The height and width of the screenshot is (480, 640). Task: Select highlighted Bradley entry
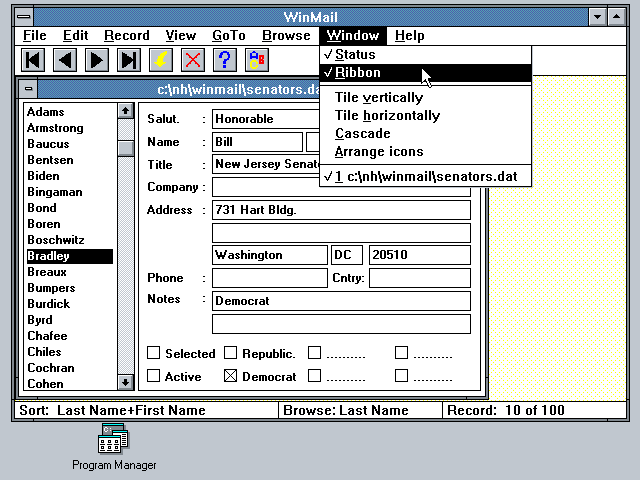tap(69, 256)
